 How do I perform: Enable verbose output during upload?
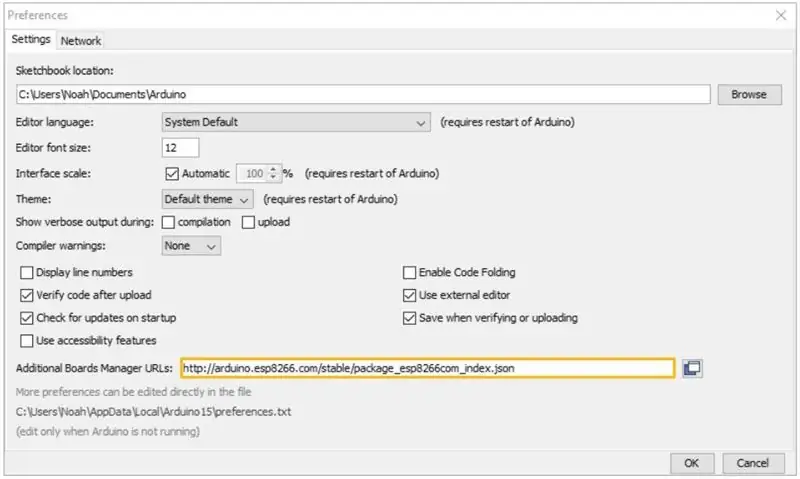click(x=248, y=222)
